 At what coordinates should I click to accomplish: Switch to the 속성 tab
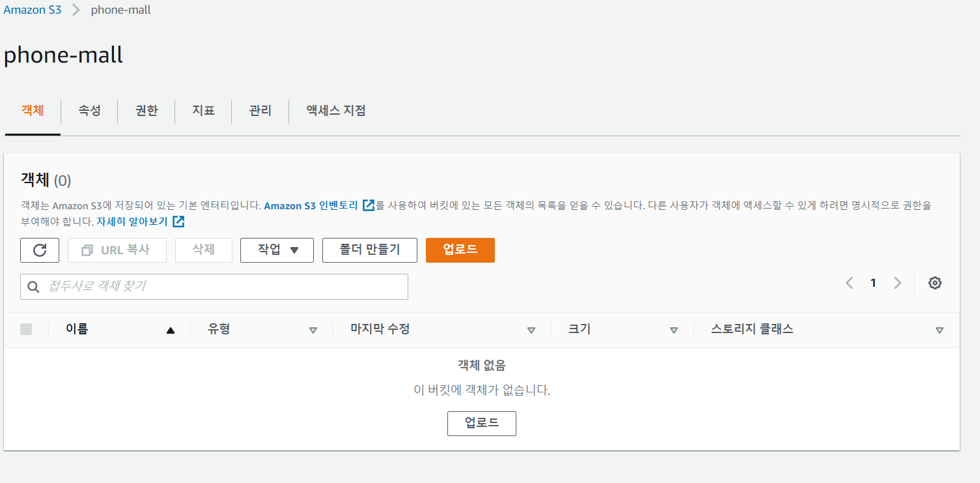point(89,111)
